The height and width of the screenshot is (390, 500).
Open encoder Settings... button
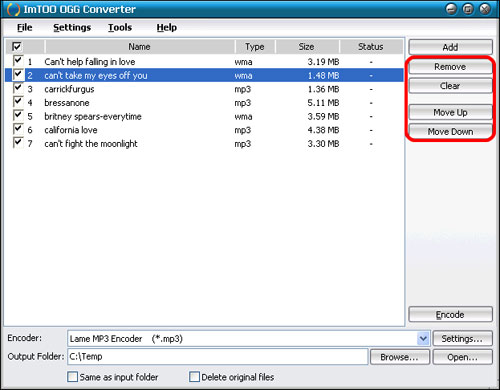click(x=462, y=339)
